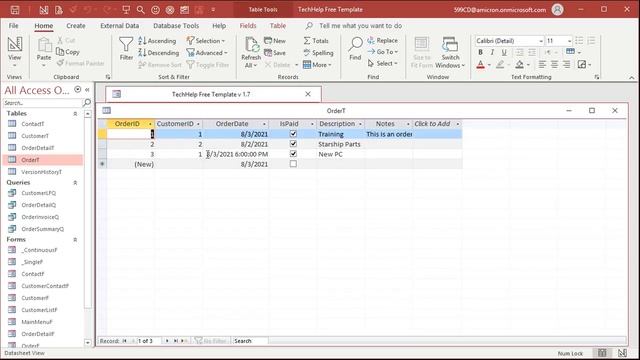Click the Copy command
Screen dimensions: 640x360
point(68,52)
